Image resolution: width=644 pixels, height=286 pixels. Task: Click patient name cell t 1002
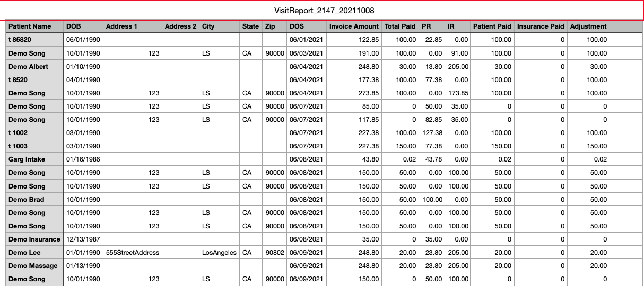click(34, 133)
